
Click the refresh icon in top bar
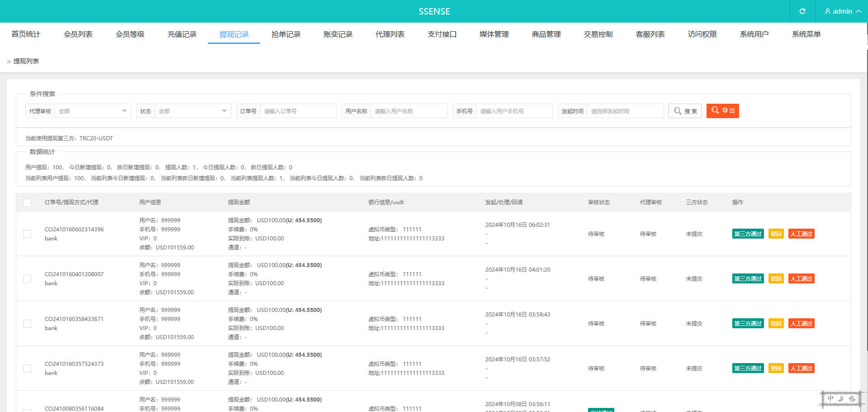(802, 11)
